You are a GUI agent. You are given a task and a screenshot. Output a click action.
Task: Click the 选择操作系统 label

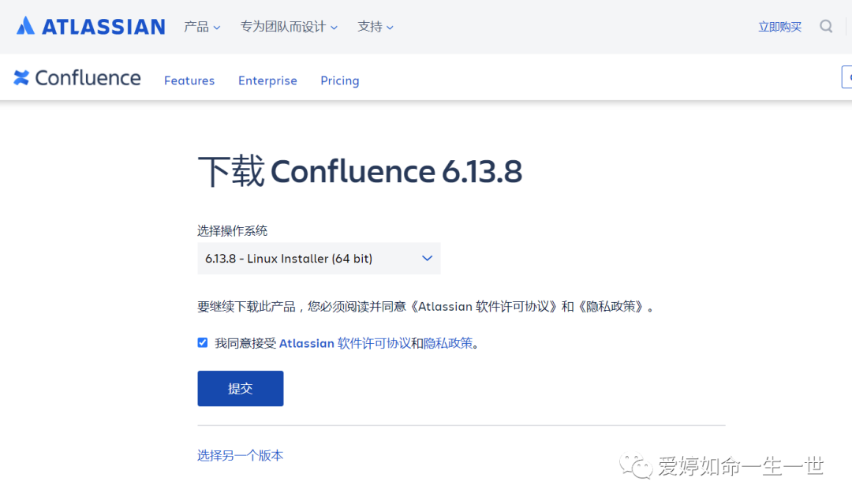point(232,231)
